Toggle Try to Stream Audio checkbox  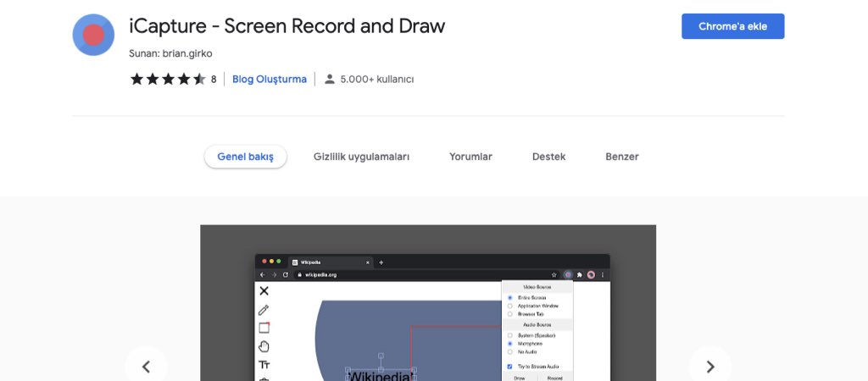tap(509, 367)
